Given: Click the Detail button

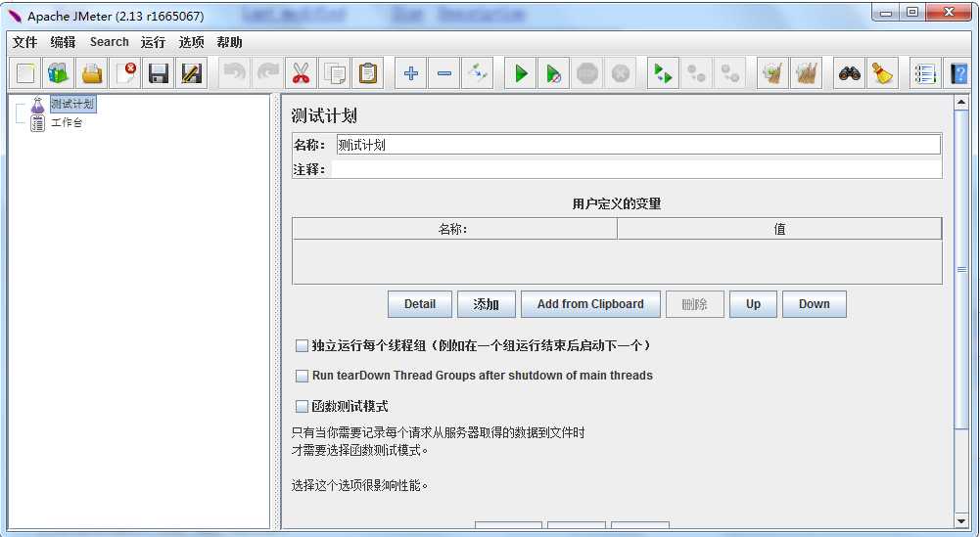Looking at the screenshot, I should point(420,304).
